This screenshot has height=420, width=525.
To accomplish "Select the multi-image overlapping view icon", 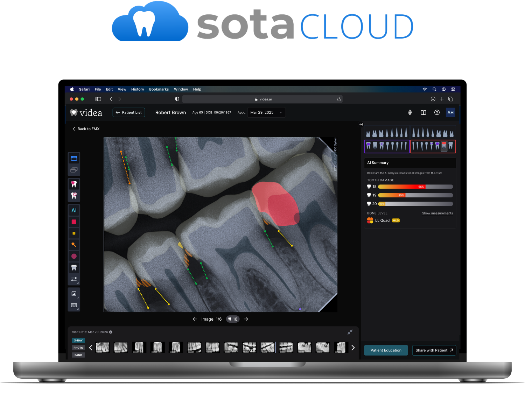I will coord(74,170).
